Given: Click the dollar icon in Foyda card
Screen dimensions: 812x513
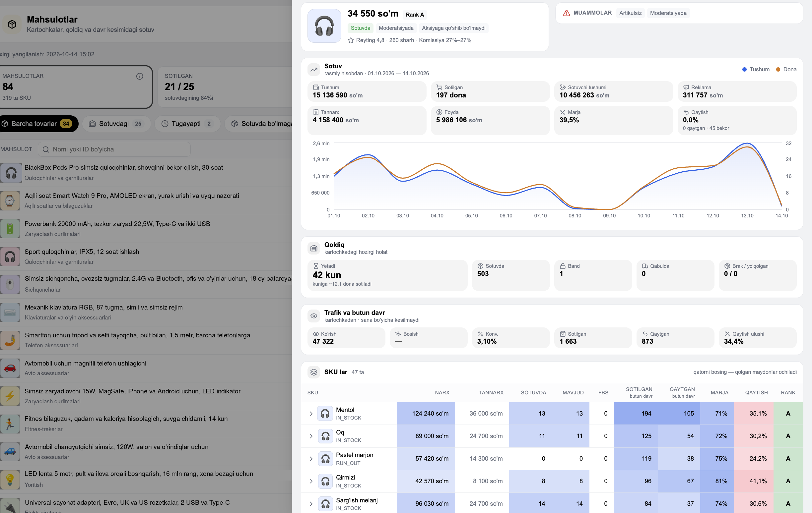Looking at the screenshot, I should (440, 112).
